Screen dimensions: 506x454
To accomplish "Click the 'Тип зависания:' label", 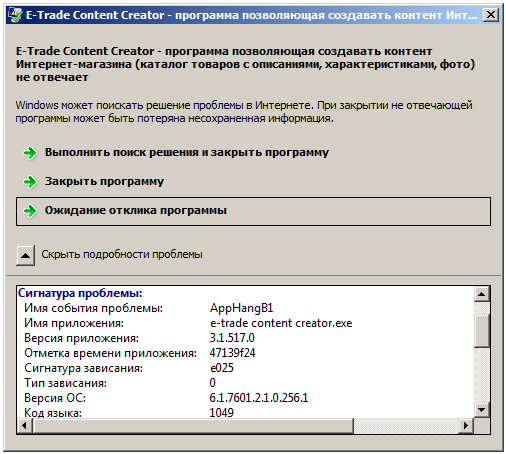I will click(65, 383).
